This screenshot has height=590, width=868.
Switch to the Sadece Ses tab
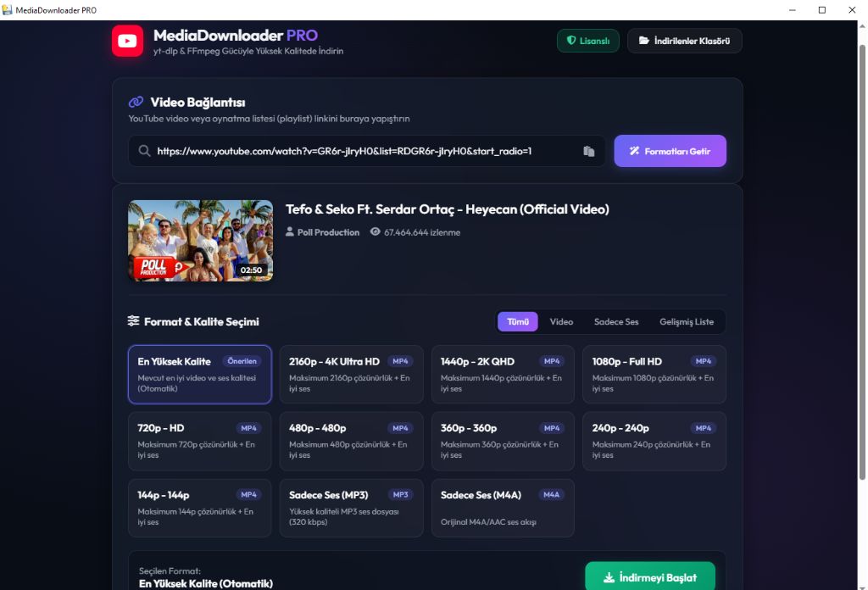click(x=616, y=321)
